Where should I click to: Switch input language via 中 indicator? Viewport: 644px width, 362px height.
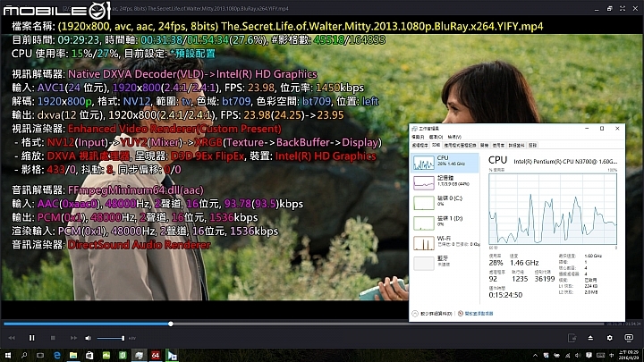[612, 356]
